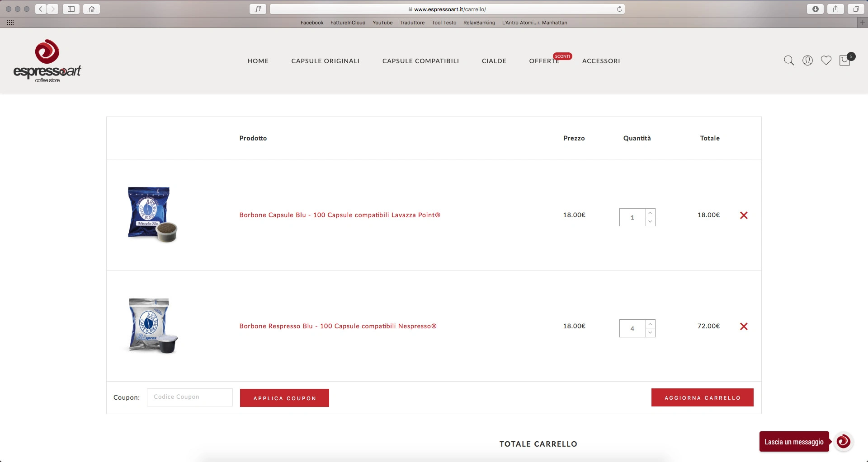
Task: Open the RelaxBanking bookmark
Action: tap(479, 23)
